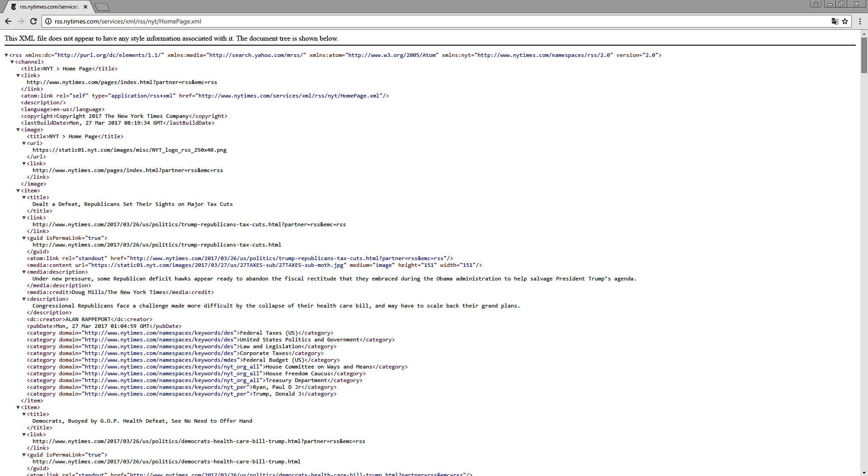868x476 pixels.
Task: Click the address bar URL field
Action: 407,21
